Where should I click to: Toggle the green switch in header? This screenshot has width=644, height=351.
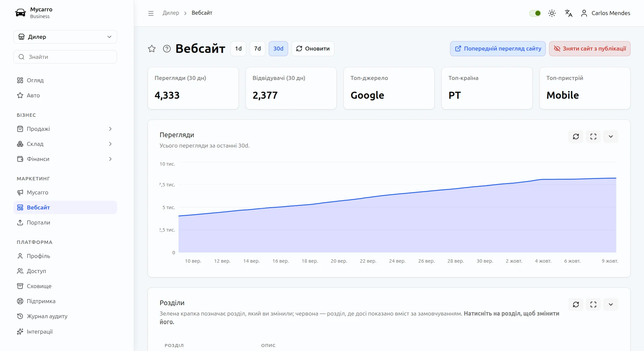pos(535,13)
